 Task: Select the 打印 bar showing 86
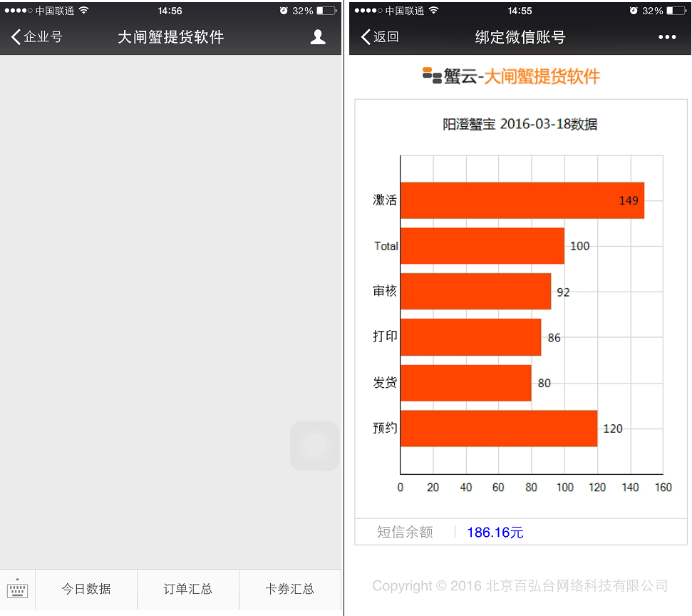click(x=471, y=337)
